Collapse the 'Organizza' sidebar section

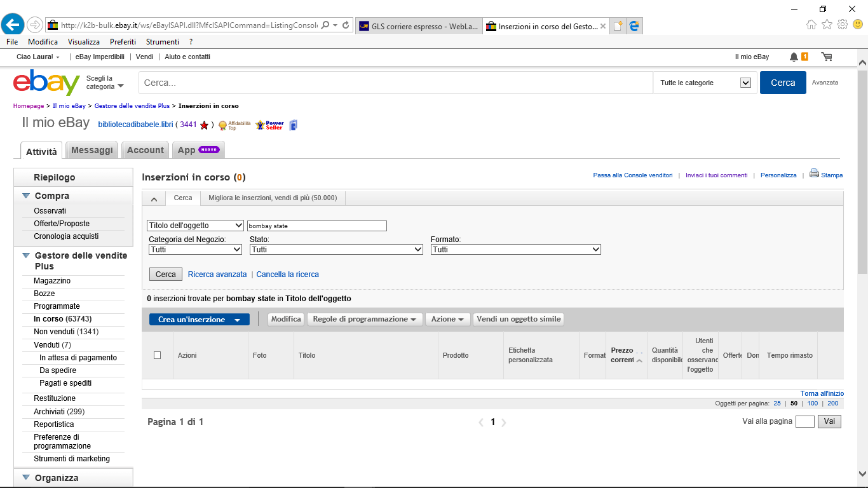coord(26,478)
